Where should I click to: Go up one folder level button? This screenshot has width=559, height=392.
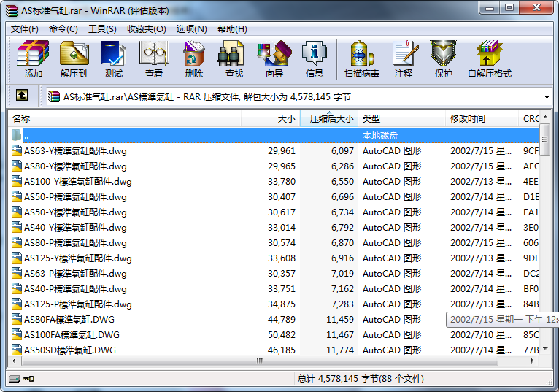22,95
